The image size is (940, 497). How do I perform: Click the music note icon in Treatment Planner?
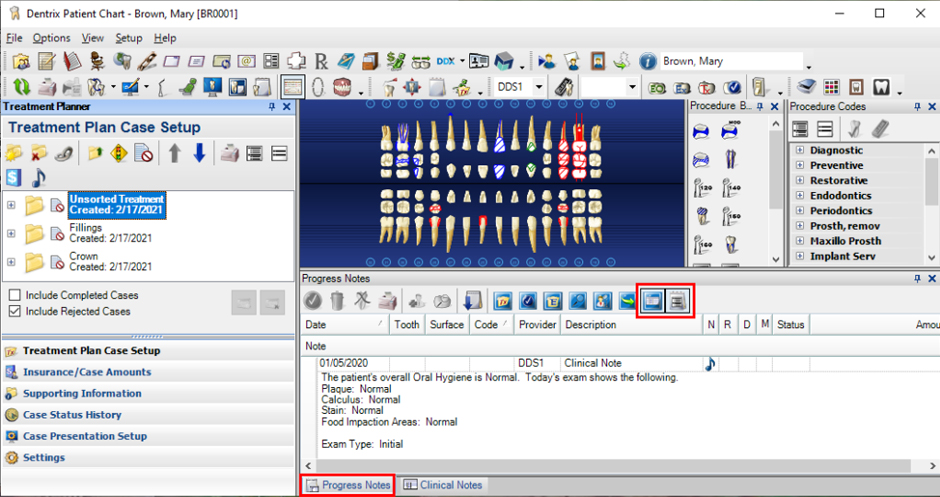pyautogui.click(x=39, y=177)
